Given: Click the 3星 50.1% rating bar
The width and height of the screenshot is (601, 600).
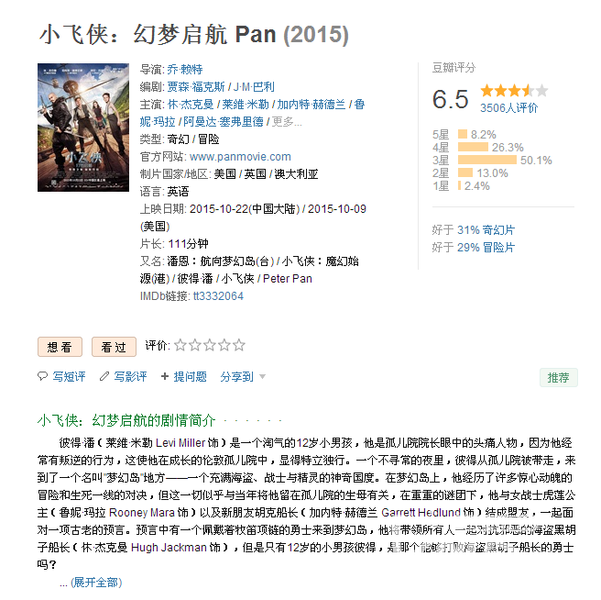Looking at the screenshot, I should (487, 160).
